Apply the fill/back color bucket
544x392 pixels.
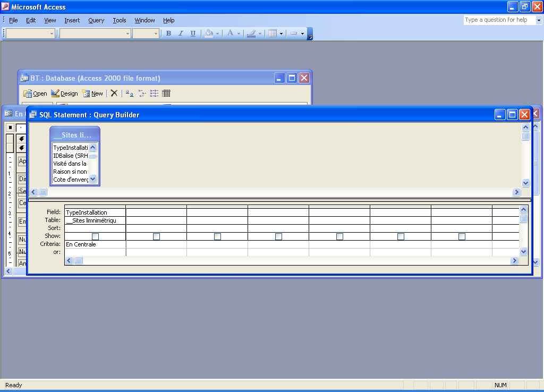coord(209,33)
